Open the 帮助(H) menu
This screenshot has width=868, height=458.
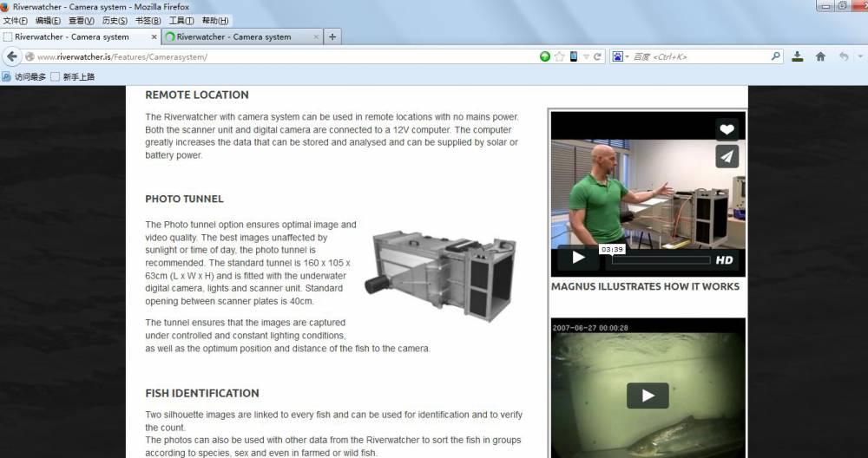tap(214, 21)
